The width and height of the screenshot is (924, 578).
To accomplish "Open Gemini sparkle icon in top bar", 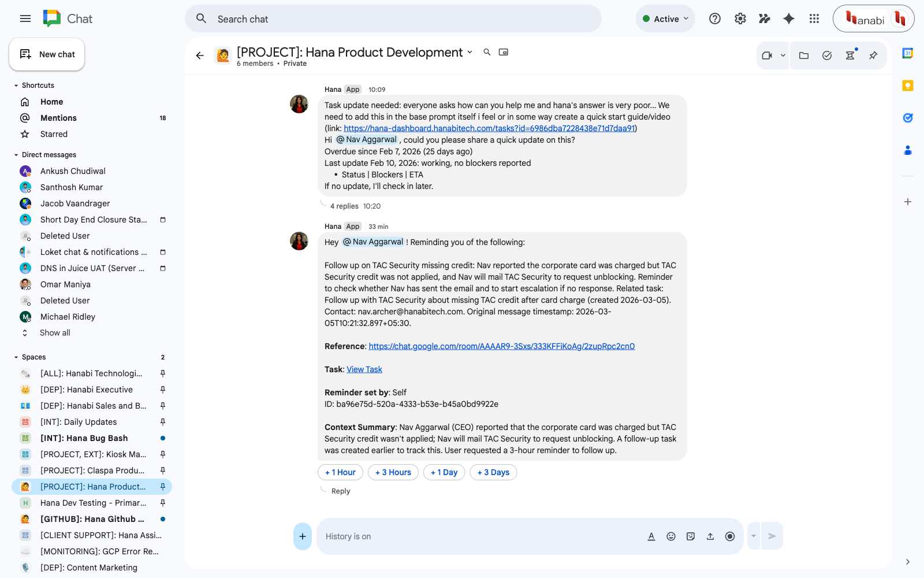I will (789, 18).
